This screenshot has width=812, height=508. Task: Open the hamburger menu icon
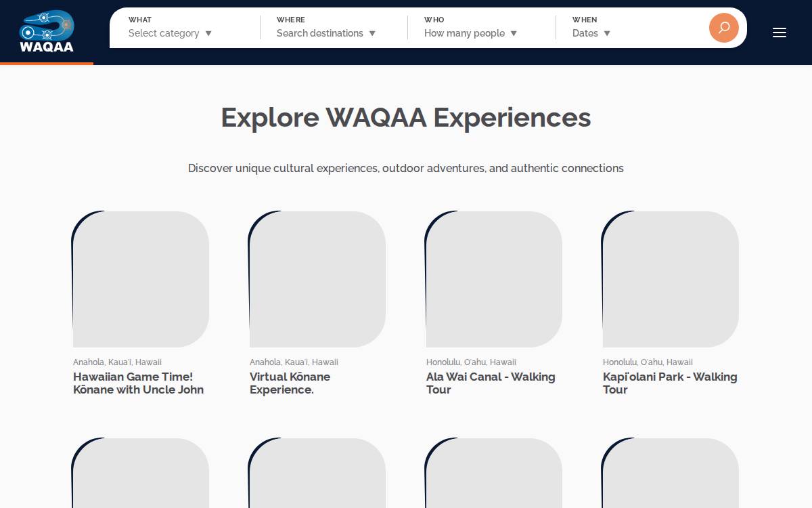tap(780, 33)
